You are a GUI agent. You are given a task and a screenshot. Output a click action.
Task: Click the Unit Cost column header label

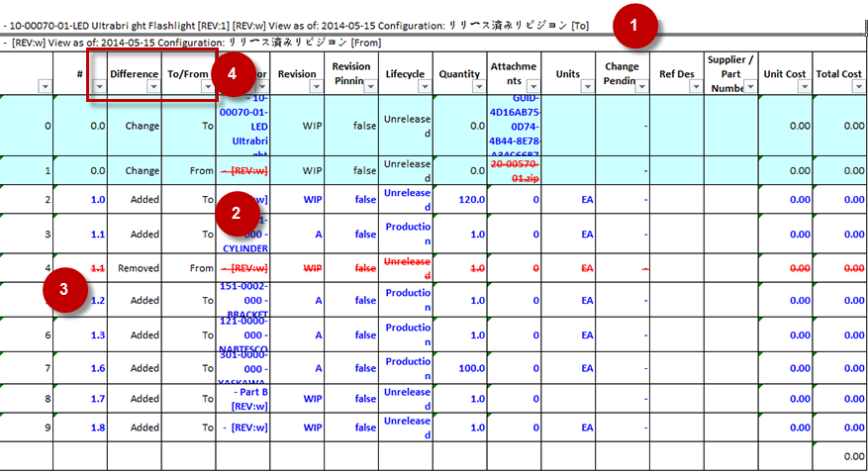(785, 73)
